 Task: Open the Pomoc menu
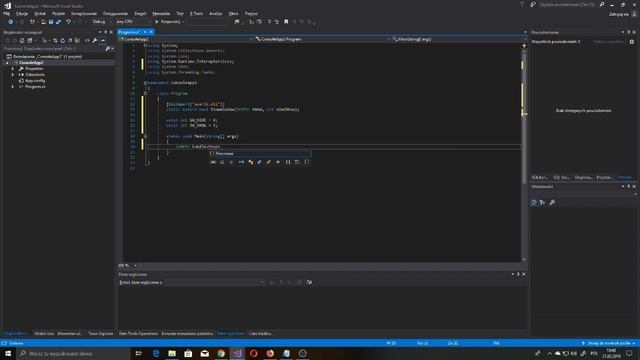pyautogui.click(x=251, y=13)
